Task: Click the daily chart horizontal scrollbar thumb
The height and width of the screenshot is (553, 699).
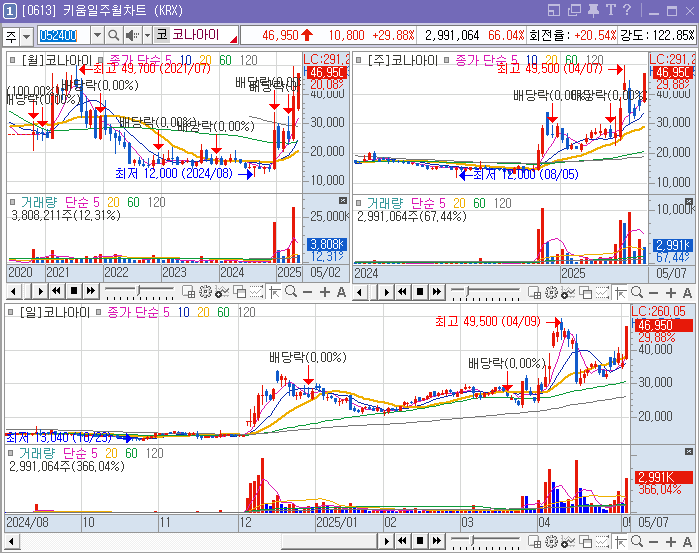Action: click(329, 541)
